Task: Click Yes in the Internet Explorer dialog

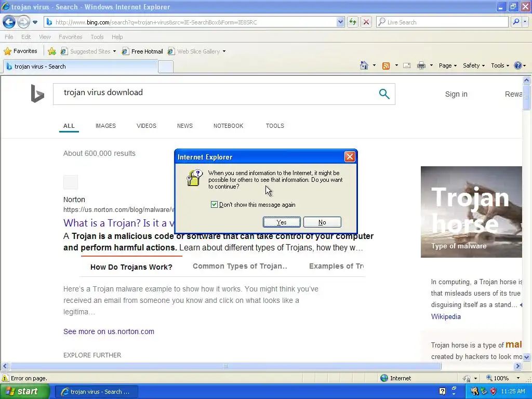Action: [x=282, y=222]
